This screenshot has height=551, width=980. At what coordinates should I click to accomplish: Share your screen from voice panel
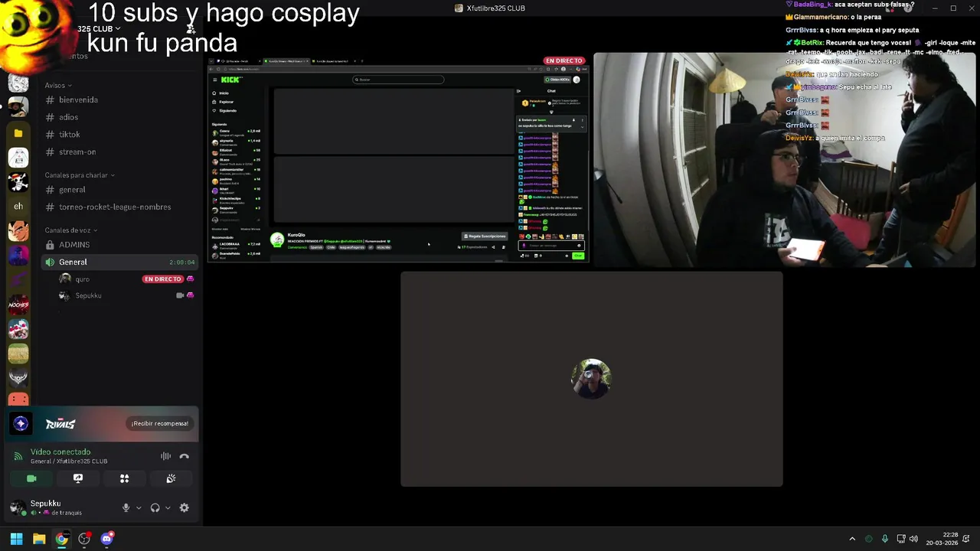pos(78,478)
